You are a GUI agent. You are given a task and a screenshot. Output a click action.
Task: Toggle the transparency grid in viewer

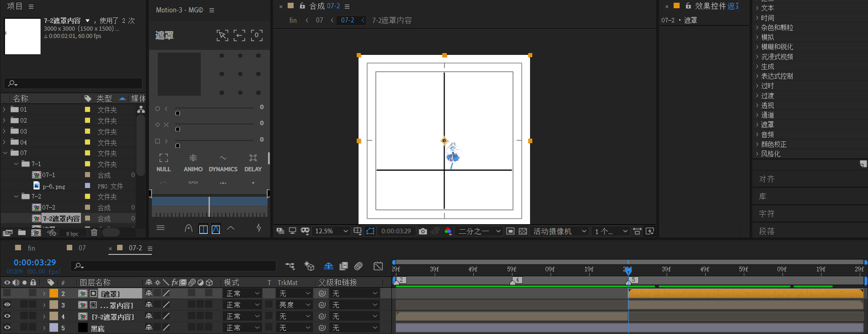[523, 232]
